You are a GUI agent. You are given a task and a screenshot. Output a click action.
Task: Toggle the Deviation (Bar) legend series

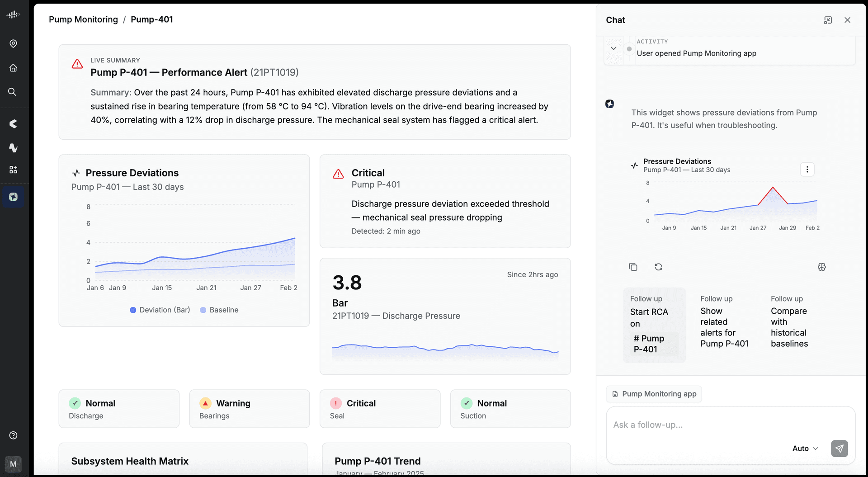coord(160,310)
